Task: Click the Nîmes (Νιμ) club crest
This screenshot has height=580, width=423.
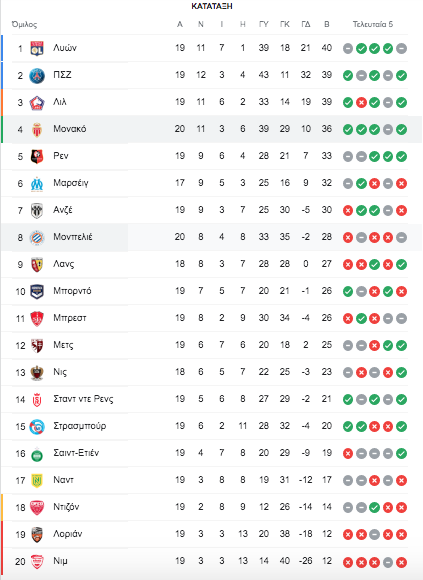Action: tap(37, 562)
